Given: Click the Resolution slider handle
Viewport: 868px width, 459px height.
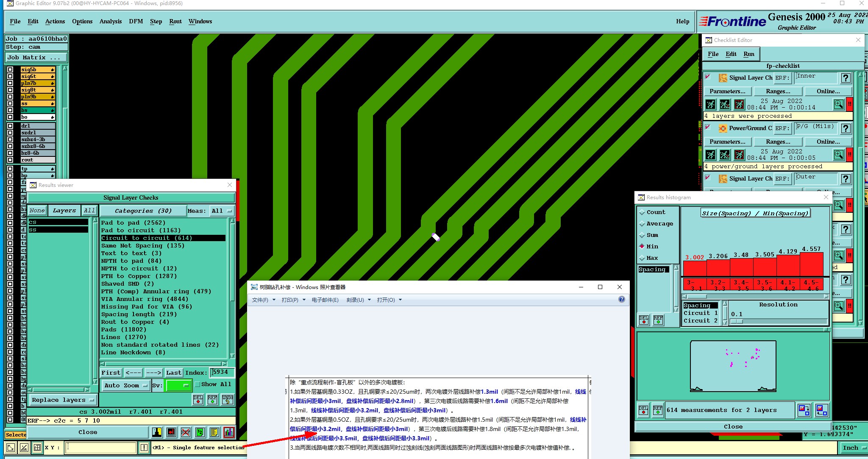Looking at the screenshot, I should coord(737,321).
